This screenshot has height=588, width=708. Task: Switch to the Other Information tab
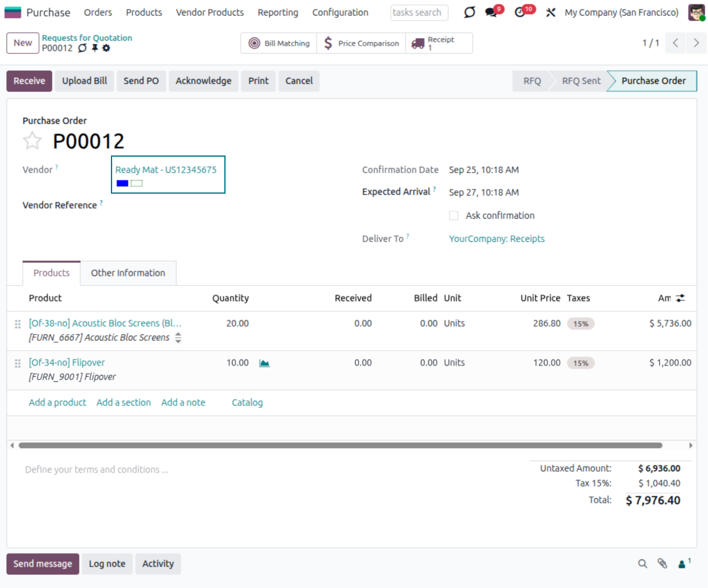click(128, 273)
